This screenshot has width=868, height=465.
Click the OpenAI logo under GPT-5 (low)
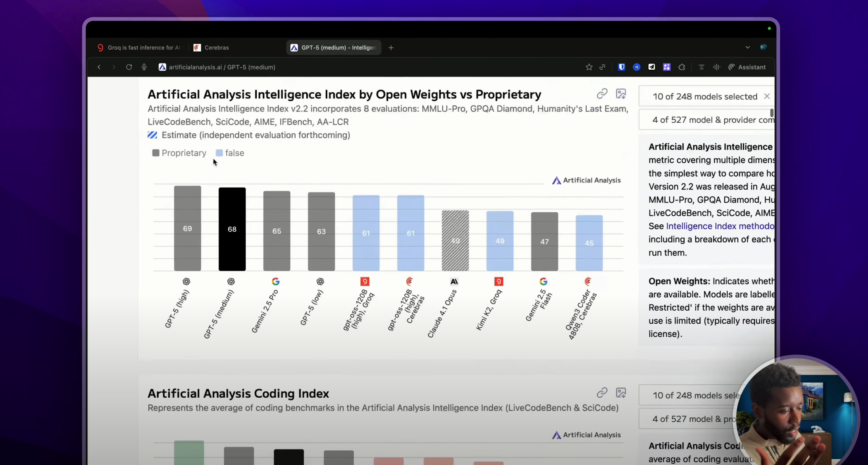[320, 281]
